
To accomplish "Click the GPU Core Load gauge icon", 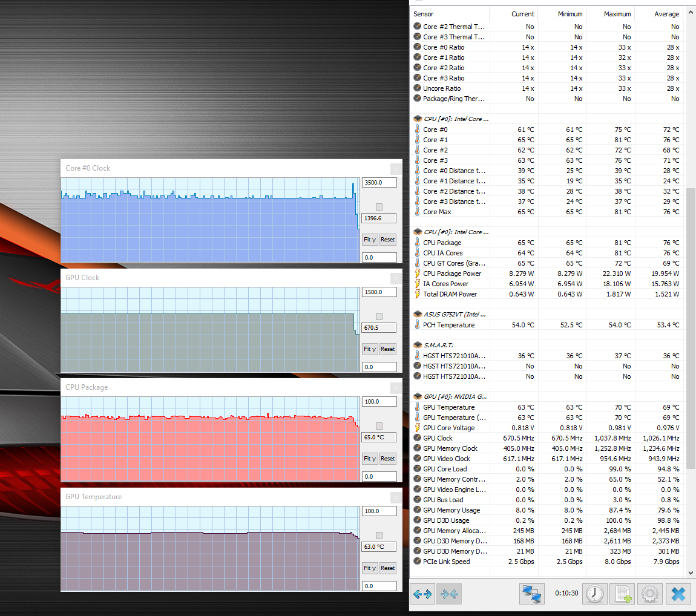I will coord(417,469).
